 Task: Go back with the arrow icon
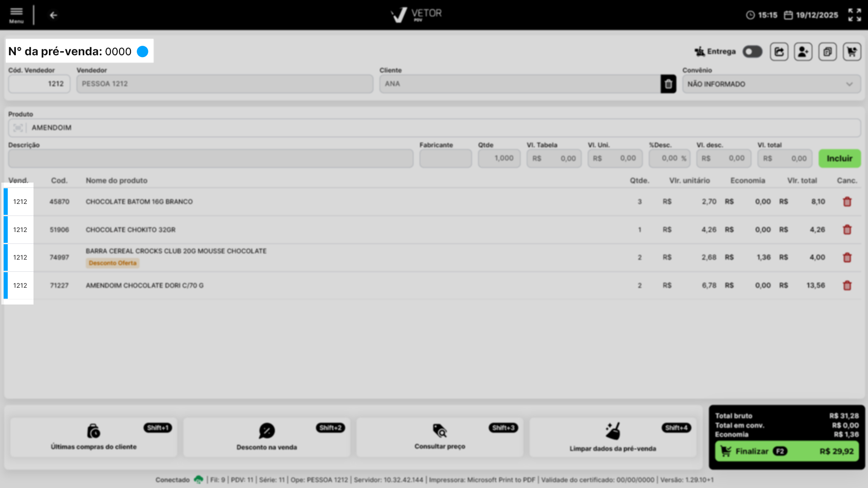53,15
